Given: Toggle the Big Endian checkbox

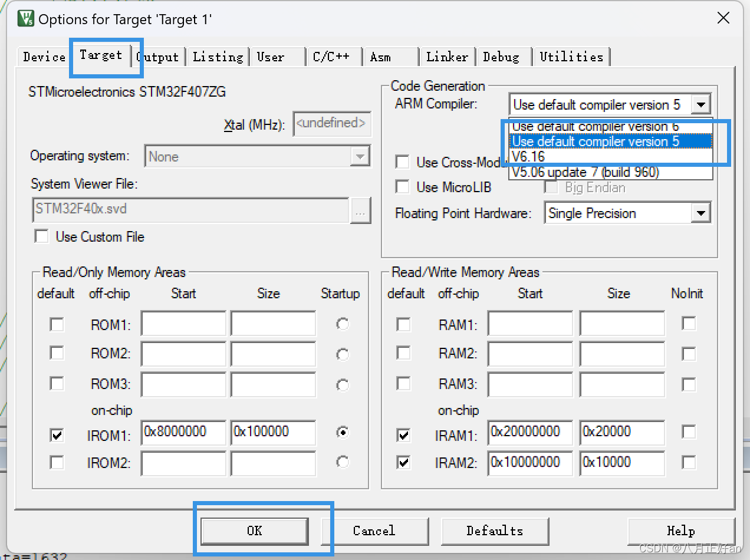Looking at the screenshot, I should (x=552, y=187).
